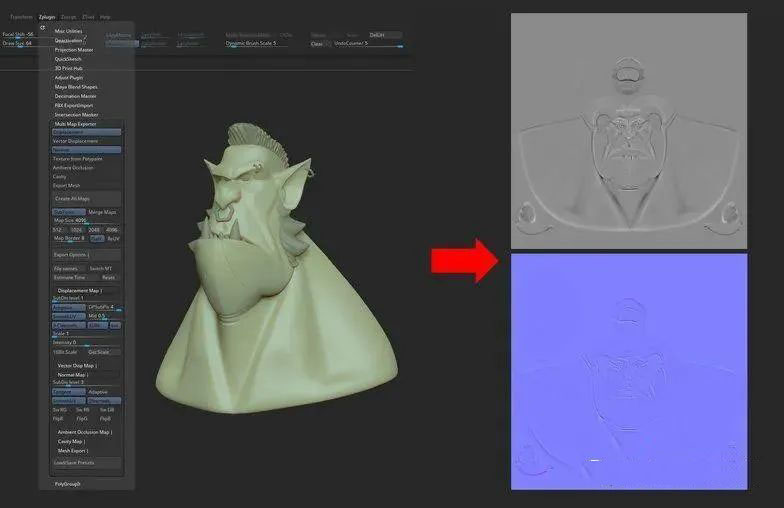Click the Switch MT button
Screen dimensions: 784x508
(x=104, y=268)
